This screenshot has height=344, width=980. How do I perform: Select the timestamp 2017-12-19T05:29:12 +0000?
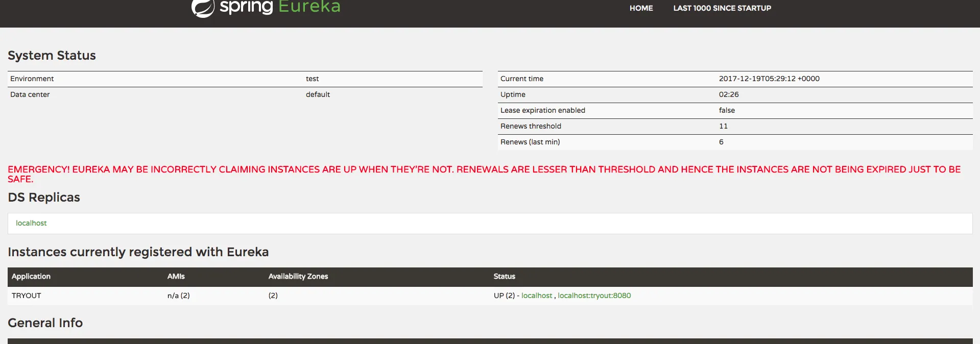coord(769,79)
